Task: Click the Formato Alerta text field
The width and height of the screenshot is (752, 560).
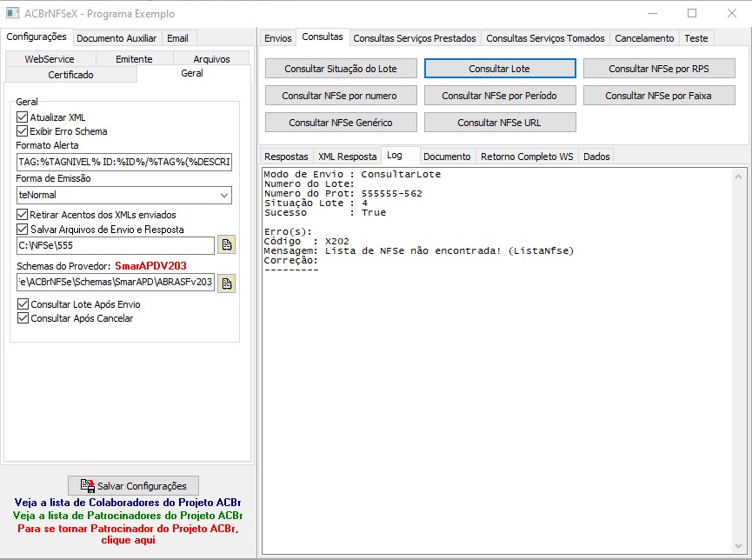Action: [123, 162]
